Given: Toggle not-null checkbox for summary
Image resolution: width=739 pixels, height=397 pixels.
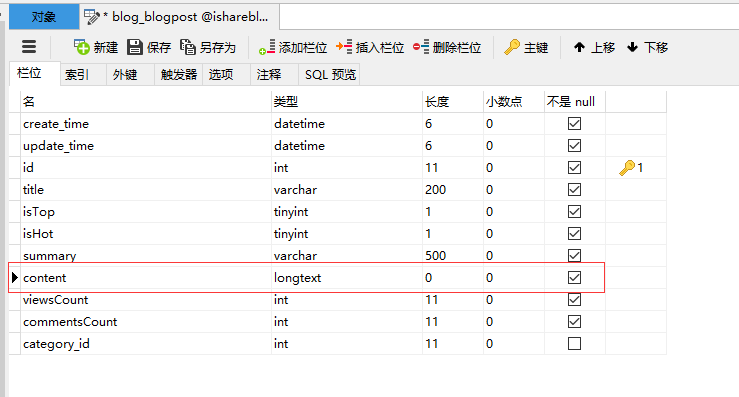Looking at the screenshot, I should pyautogui.click(x=574, y=256).
